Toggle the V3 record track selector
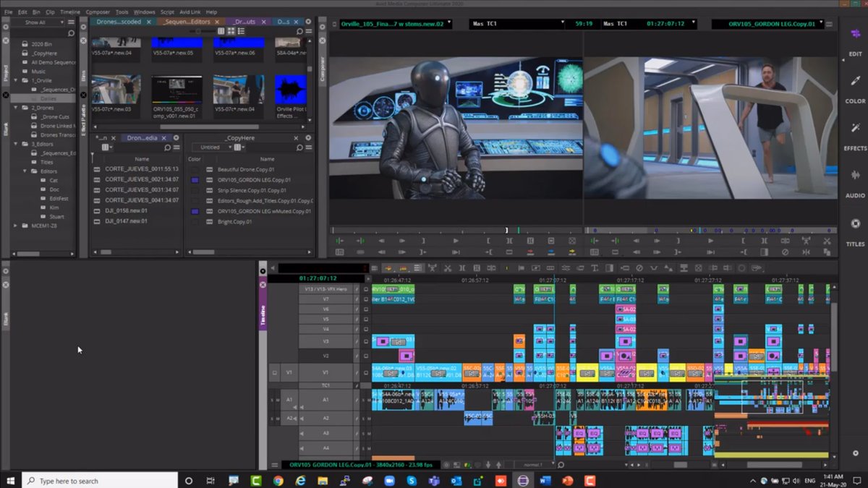The height and width of the screenshot is (488, 868). tap(325, 341)
